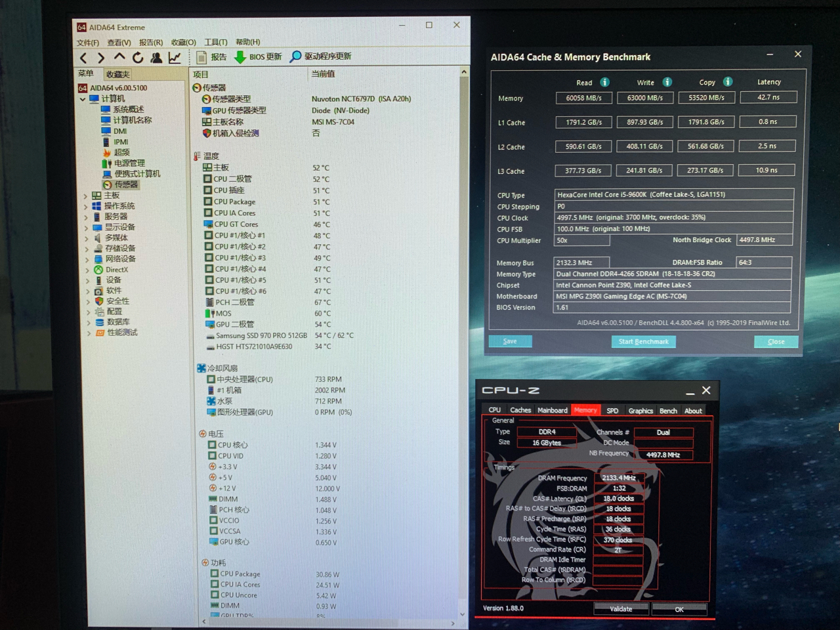This screenshot has width=840, height=630.
Task: Open the Mainboard tab in CPU-Z
Action: (x=553, y=410)
